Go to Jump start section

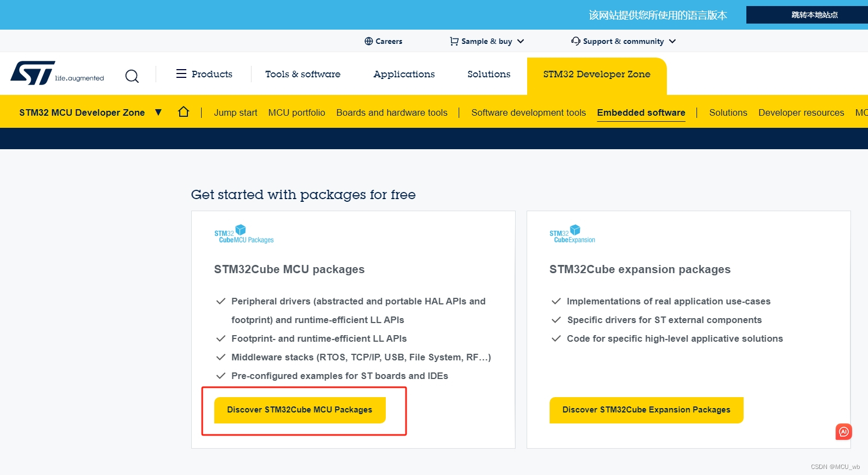[236, 112]
